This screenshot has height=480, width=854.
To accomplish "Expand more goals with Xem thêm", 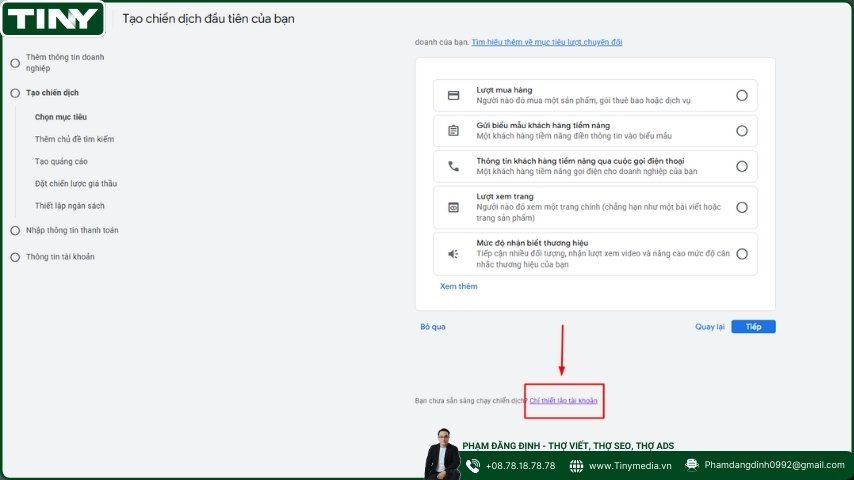I will click(459, 287).
